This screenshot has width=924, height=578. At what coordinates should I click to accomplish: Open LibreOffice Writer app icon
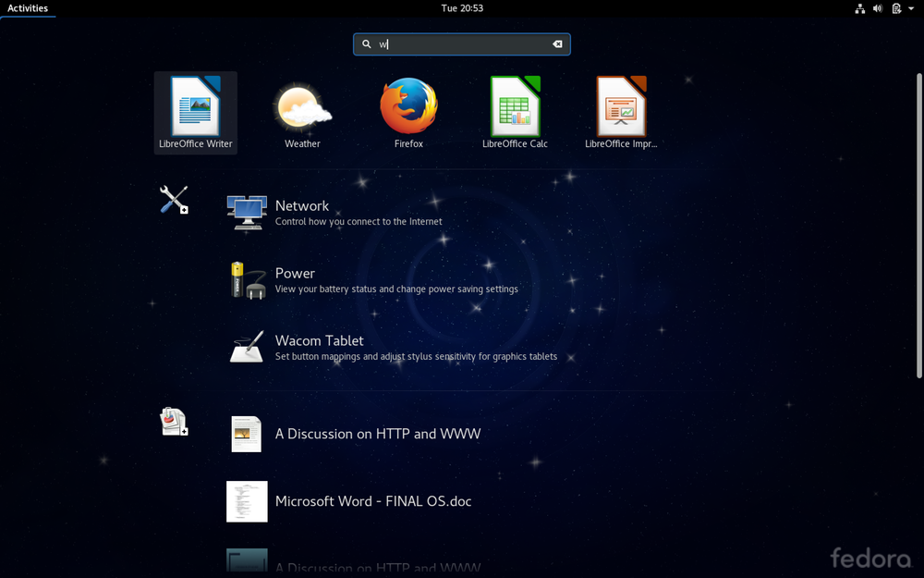tap(195, 112)
